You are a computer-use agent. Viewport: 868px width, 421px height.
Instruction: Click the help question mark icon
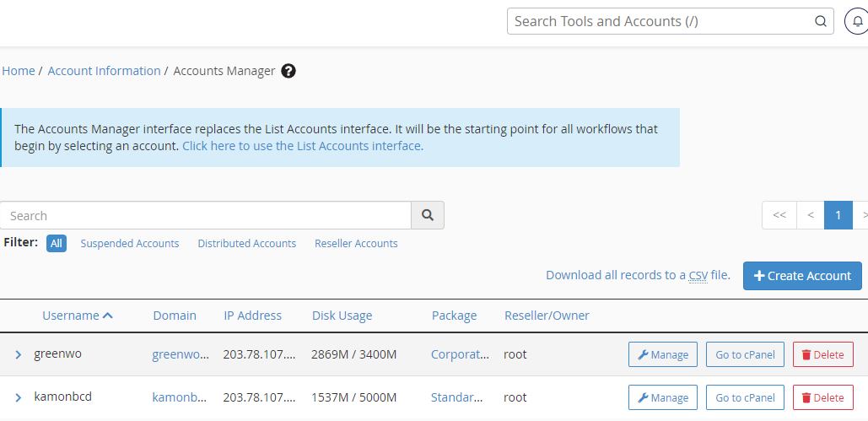(x=288, y=71)
